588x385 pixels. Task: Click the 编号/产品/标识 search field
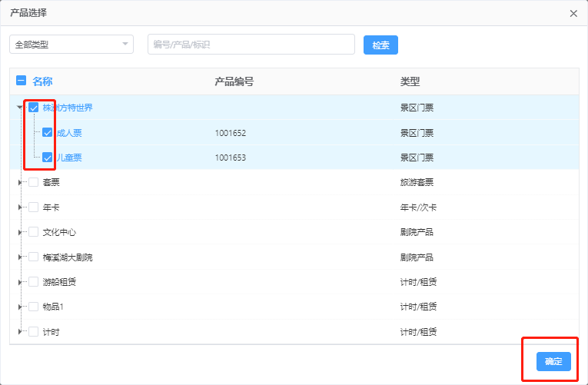(x=251, y=45)
